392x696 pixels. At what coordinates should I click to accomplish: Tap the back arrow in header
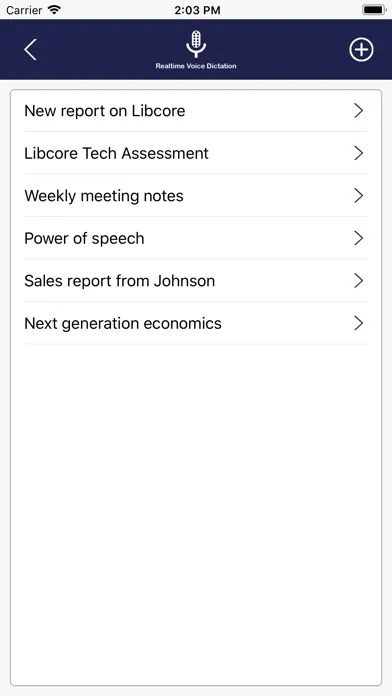(x=30, y=49)
